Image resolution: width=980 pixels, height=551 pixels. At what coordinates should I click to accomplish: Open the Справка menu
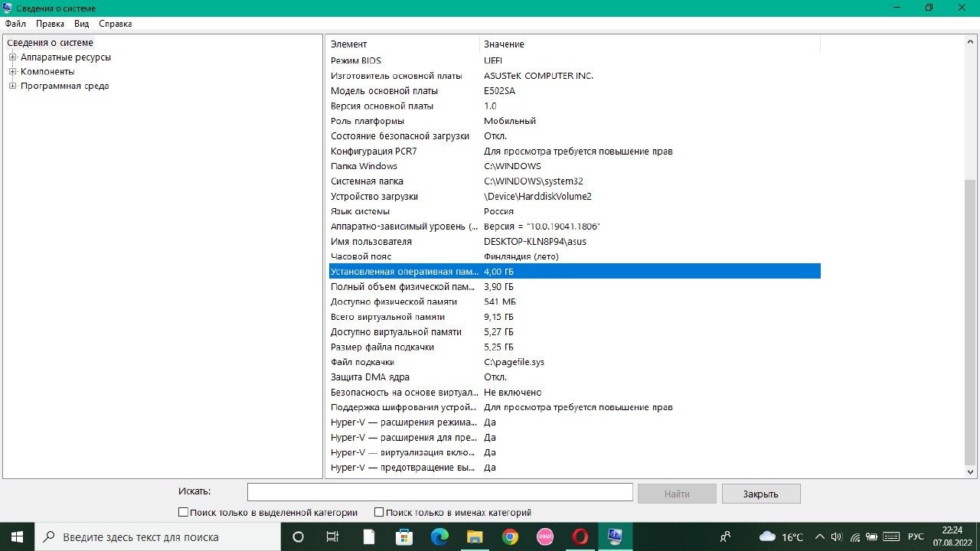coord(115,24)
